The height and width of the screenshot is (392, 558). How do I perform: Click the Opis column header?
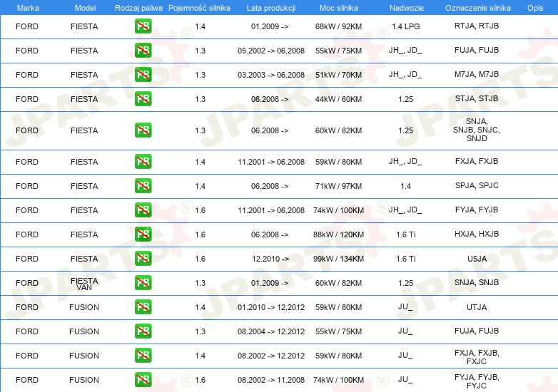(535, 8)
